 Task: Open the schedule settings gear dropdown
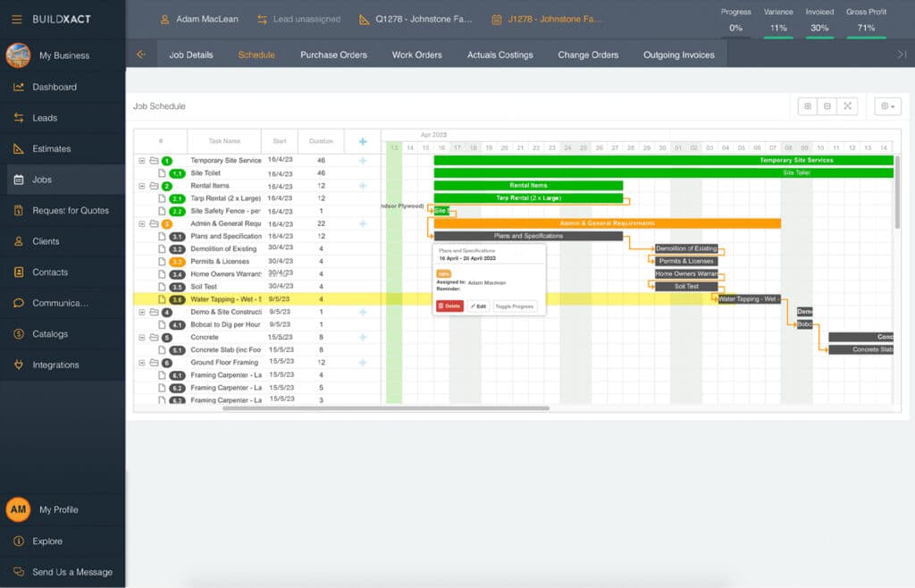887,106
